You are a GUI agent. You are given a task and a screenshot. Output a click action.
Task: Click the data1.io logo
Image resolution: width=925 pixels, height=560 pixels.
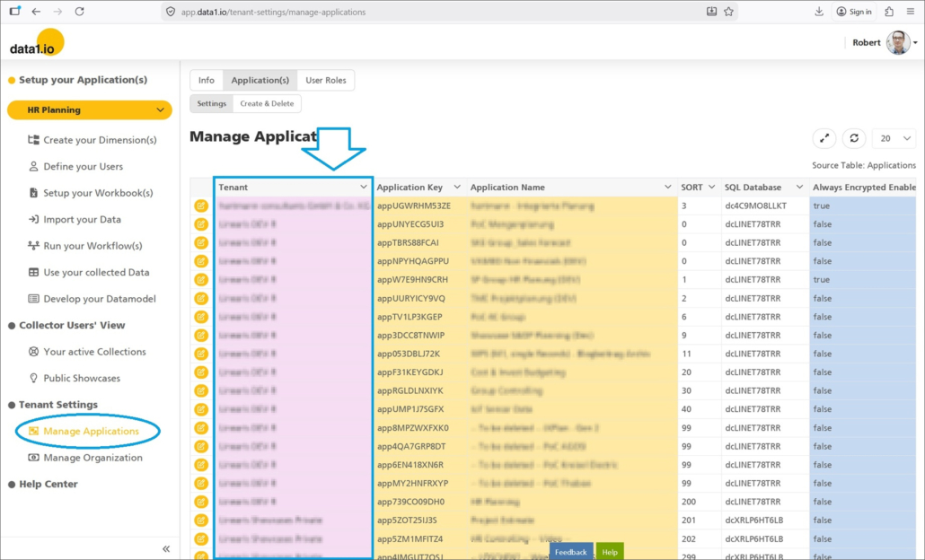click(x=36, y=43)
